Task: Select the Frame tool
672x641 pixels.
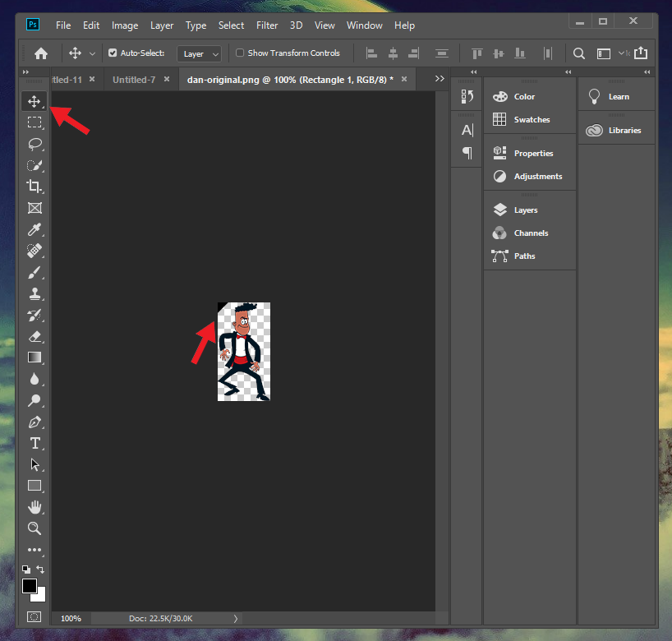Action: (x=35, y=208)
